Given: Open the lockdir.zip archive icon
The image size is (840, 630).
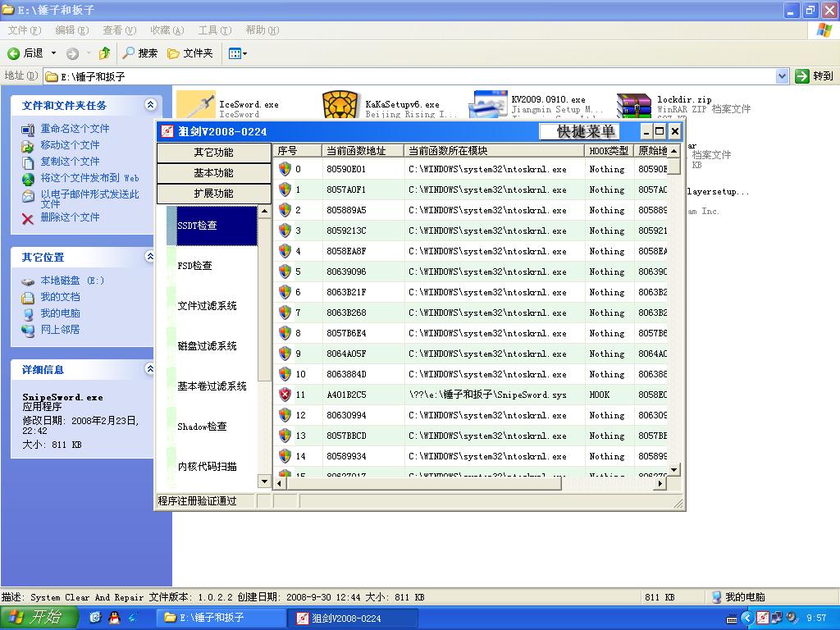Looking at the screenshot, I should tap(633, 106).
